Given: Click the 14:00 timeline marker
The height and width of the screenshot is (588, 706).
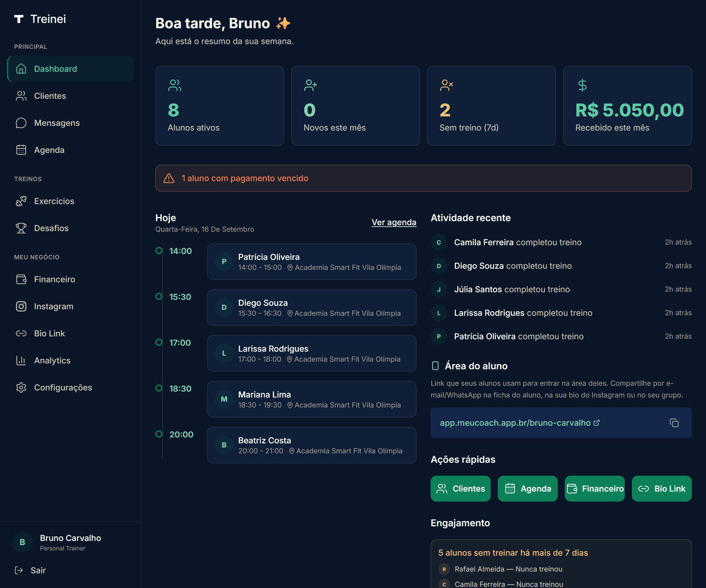Looking at the screenshot, I should [x=159, y=250].
